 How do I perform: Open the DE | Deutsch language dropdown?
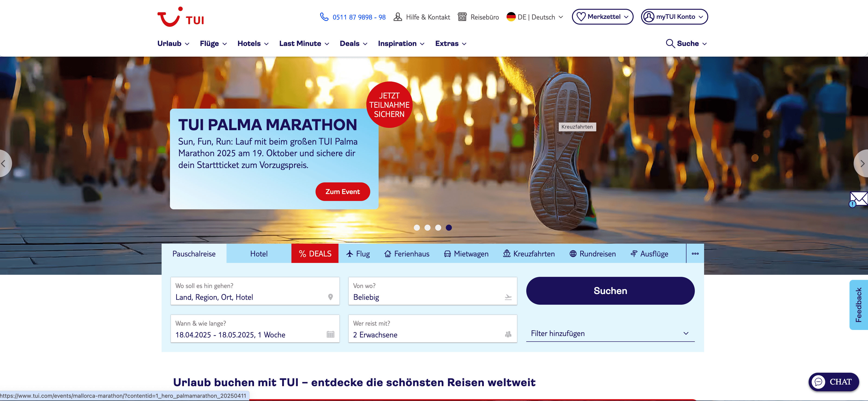(x=535, y=17)
